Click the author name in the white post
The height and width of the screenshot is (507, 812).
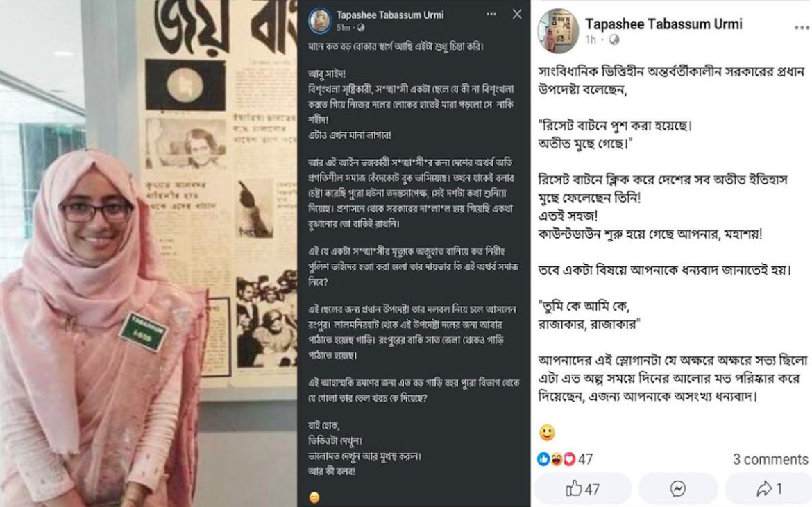[x=663, y=24]
